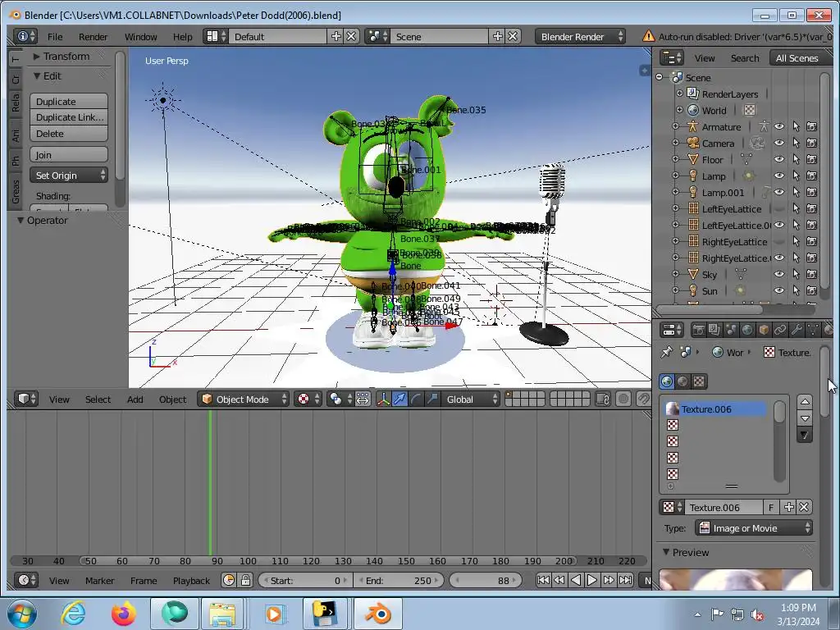Expand the RenderLayers tree node
The width and height of the screenshot is (840, 630).
[679, 94]
